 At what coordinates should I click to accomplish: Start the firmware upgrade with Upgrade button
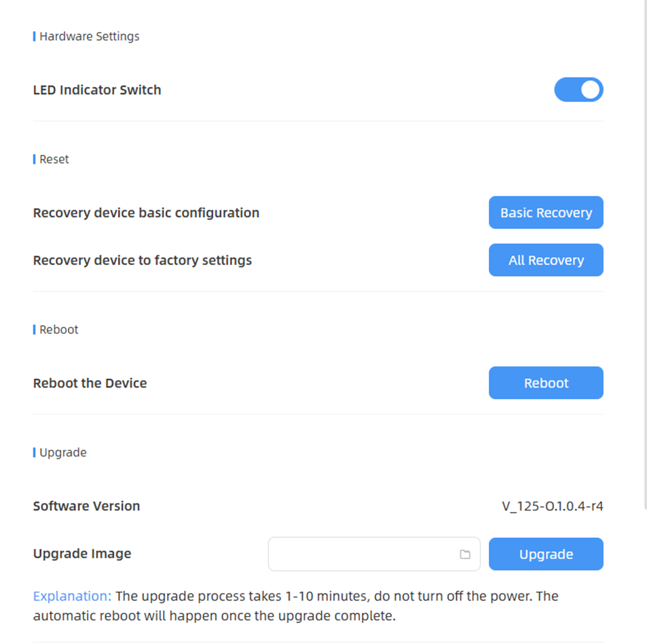point(546,554)
